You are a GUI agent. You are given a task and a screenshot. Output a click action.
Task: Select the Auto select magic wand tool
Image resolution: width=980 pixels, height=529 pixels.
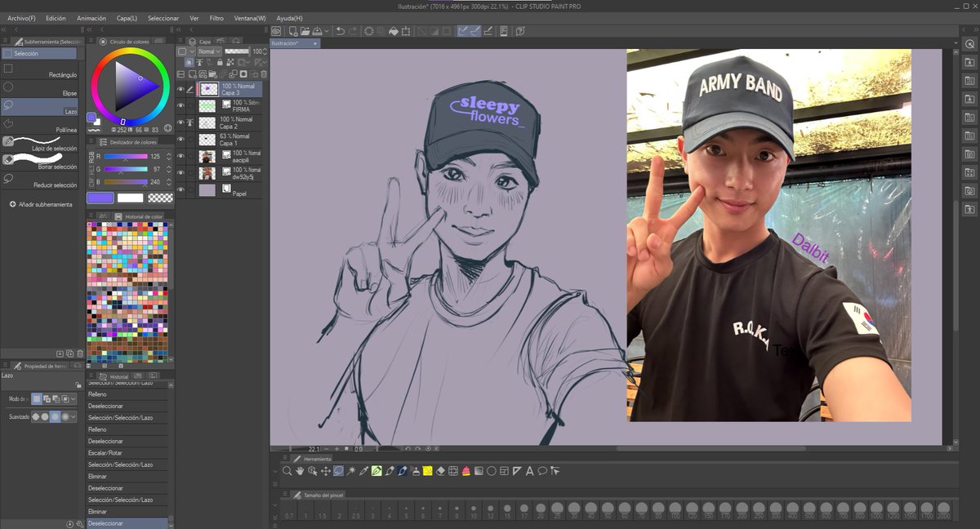coord(351,471)
